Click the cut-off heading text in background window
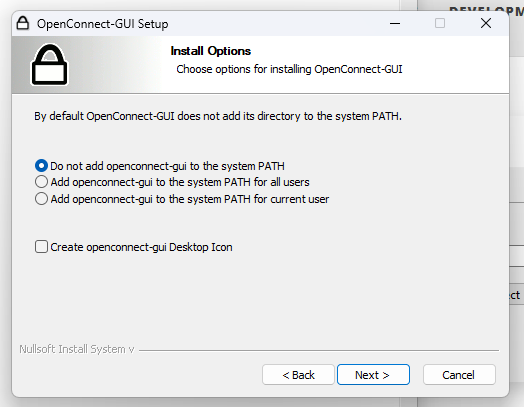Screen dimensions: 524x407 click(x=487, y=11)
